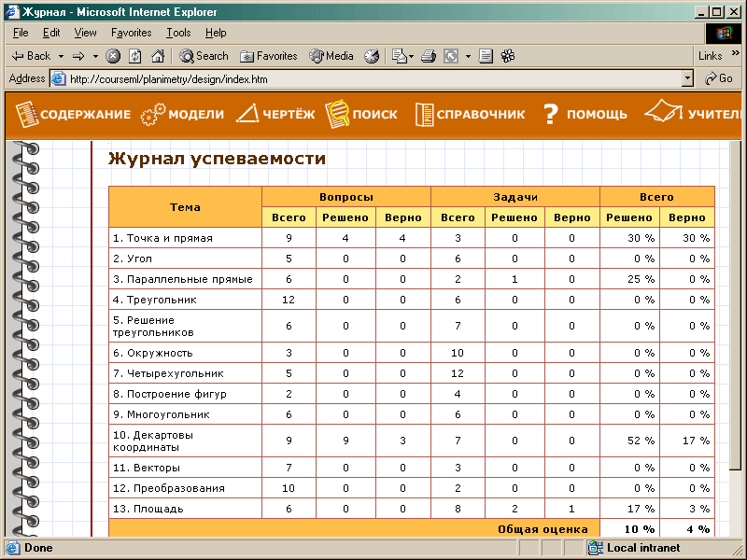
Task: Select row 10. Декартовы координаты
Action: click(x=412, y=441)
